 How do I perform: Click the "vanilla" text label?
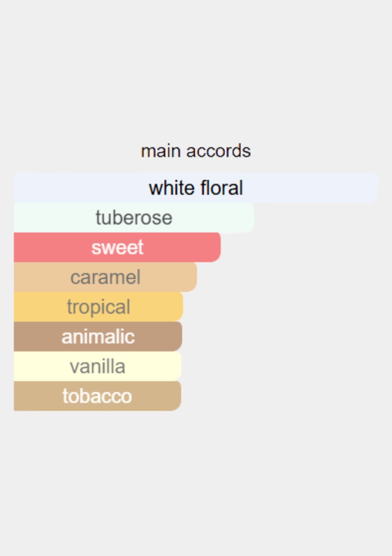tap(97, 366)
